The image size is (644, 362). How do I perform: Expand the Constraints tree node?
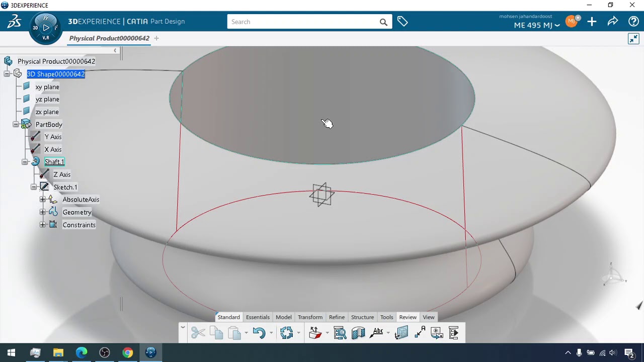pos(43,225)
